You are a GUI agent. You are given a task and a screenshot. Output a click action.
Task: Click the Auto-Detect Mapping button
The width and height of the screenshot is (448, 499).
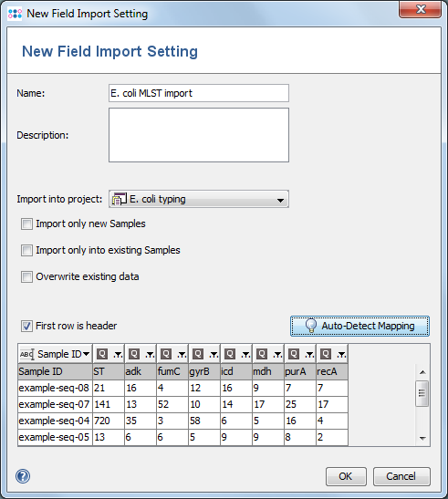coord(359,326)
